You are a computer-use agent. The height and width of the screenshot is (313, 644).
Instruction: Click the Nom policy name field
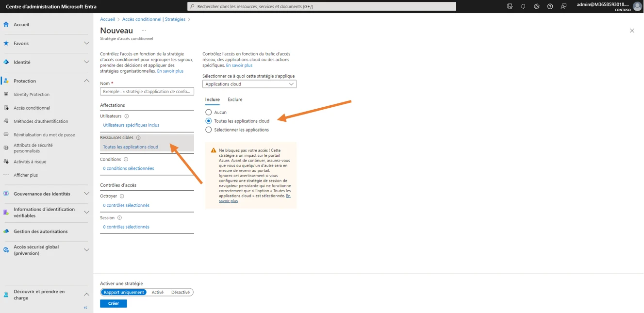pyautogui.click(x=147, y=91)
